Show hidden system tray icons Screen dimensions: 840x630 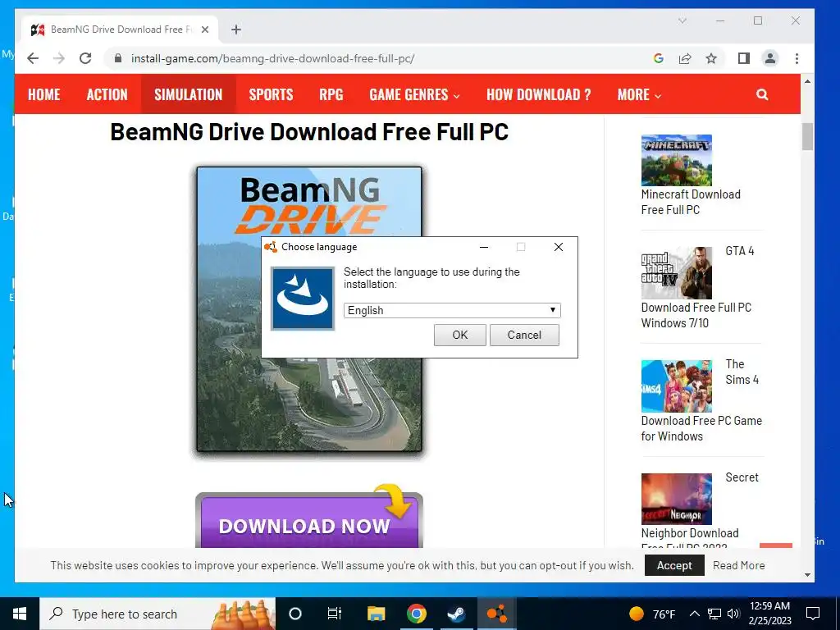coord(694,614)
